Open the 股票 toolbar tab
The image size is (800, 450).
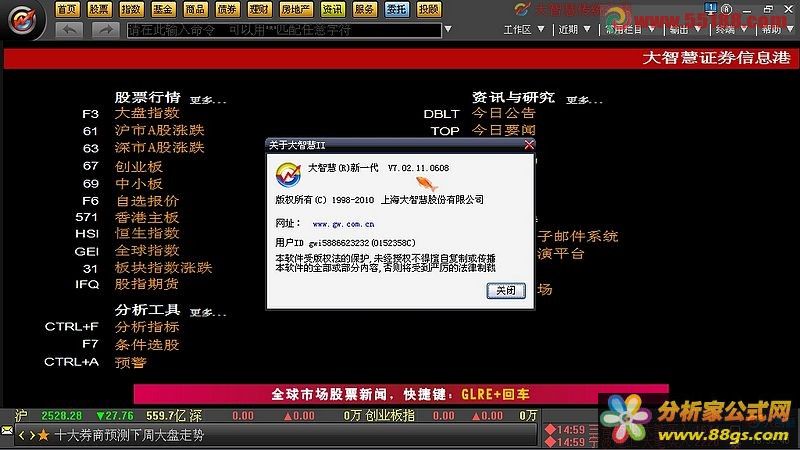[99, 9]
